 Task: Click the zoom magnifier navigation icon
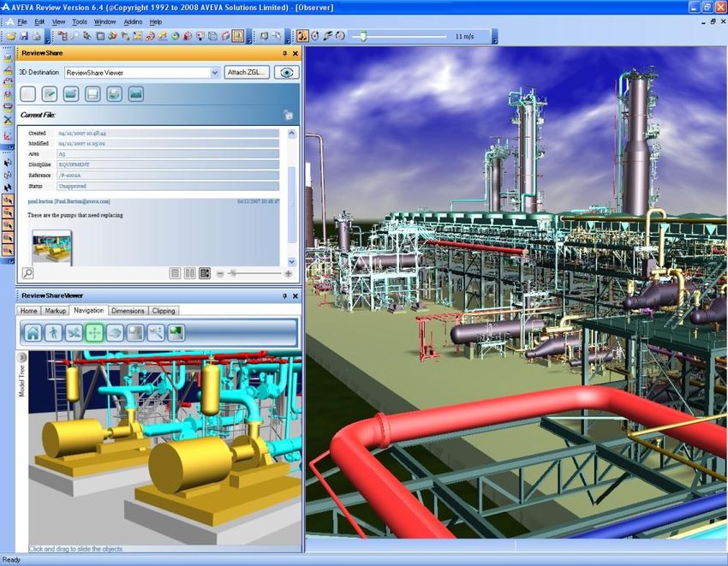[x=156, y=332]
